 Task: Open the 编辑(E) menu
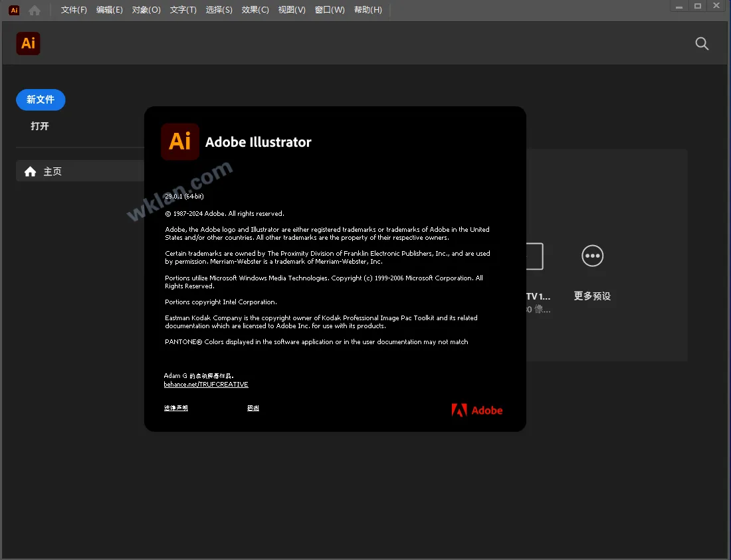(110, 10)
